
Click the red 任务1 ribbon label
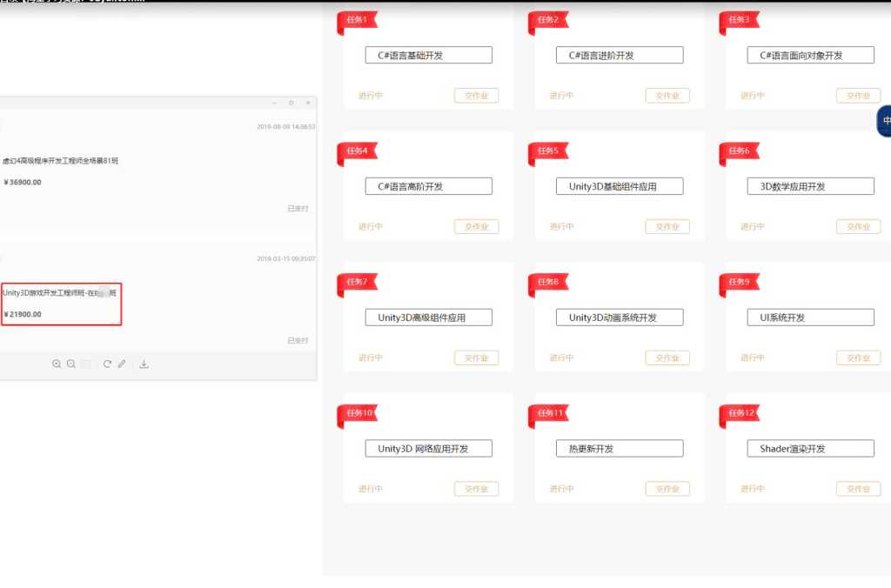(358, 20)
